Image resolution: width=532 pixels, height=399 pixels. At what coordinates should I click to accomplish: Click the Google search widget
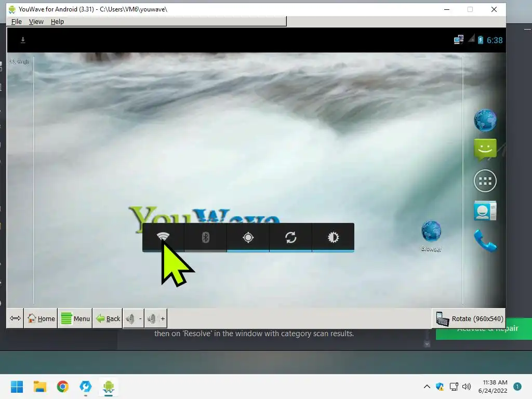pyautogui.click(x=19, y=61)
